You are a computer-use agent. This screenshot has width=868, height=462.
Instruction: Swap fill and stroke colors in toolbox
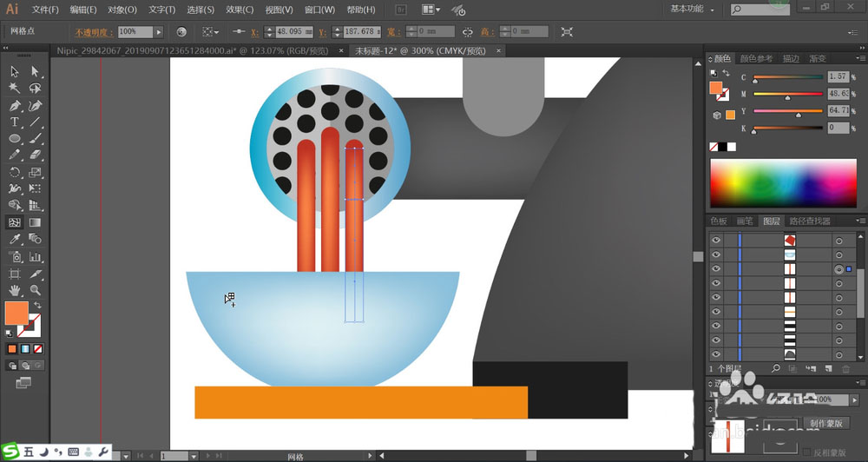click(37, 305)
